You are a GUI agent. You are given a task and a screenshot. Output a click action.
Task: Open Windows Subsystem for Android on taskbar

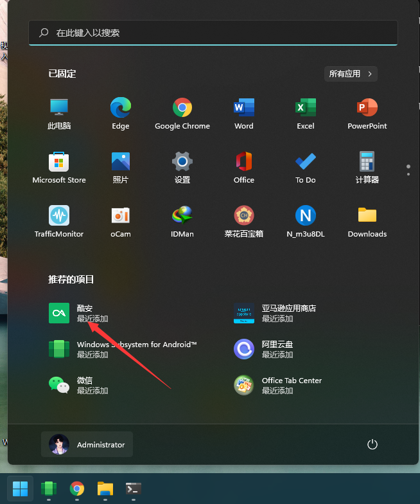coord(49,489)
